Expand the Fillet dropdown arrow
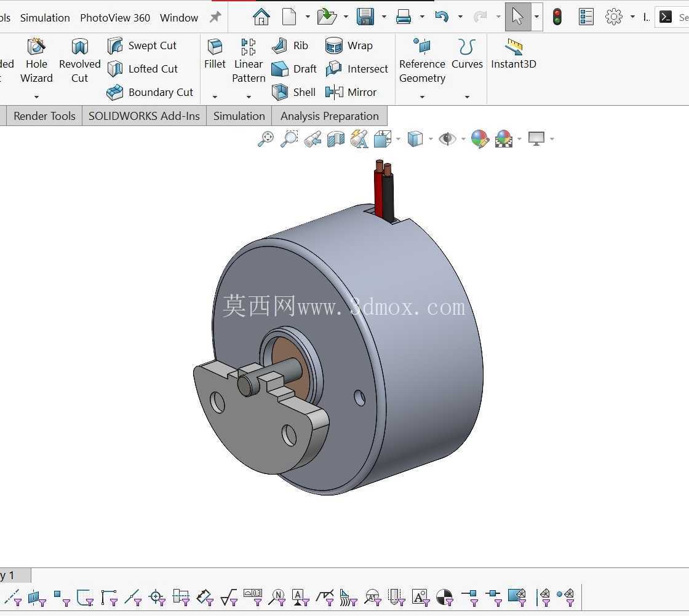The image size is (689, 616). 215,97
